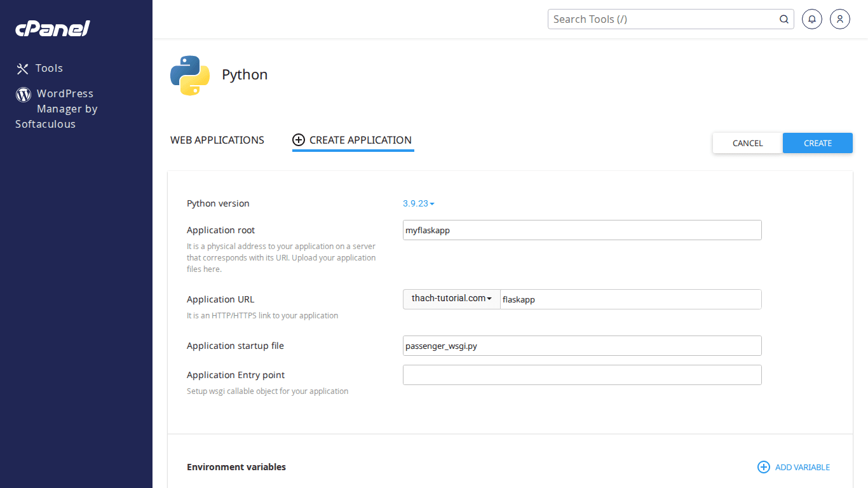Click the search magnifier icon
868x488 pixels.
coord(783,19)
